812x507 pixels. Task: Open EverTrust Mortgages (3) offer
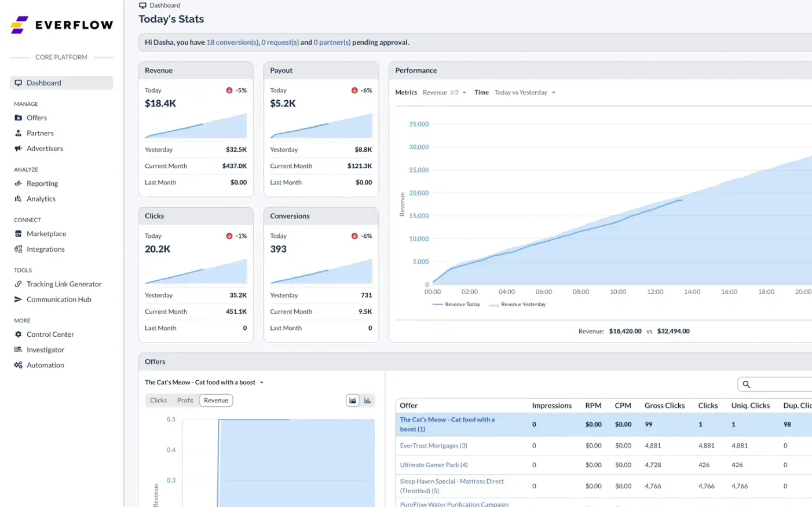point(433,446)
